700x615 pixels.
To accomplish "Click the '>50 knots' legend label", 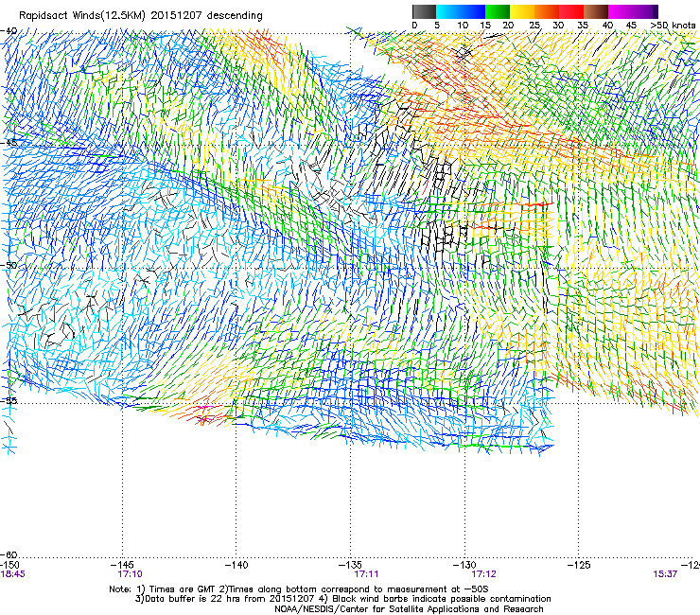I will (673, 26).
